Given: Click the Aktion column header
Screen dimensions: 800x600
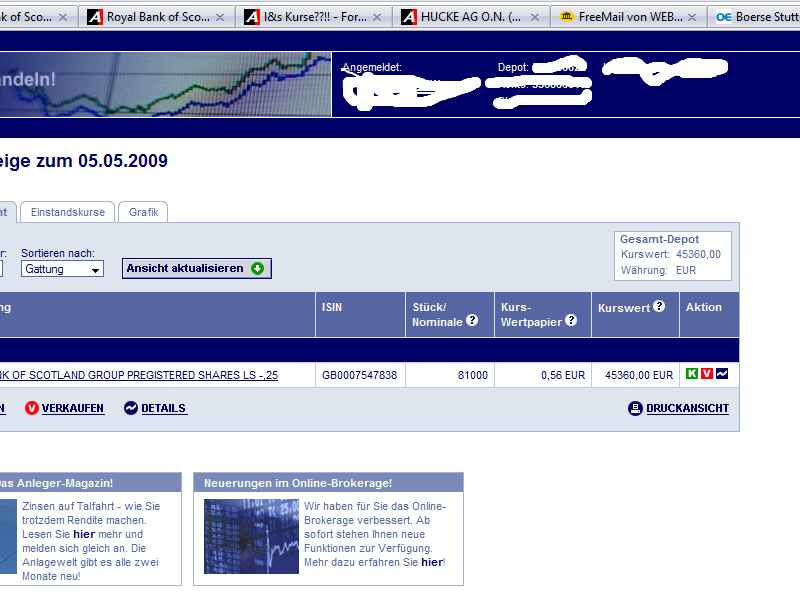Looking at the screenshot, I should tap(709, 314).
